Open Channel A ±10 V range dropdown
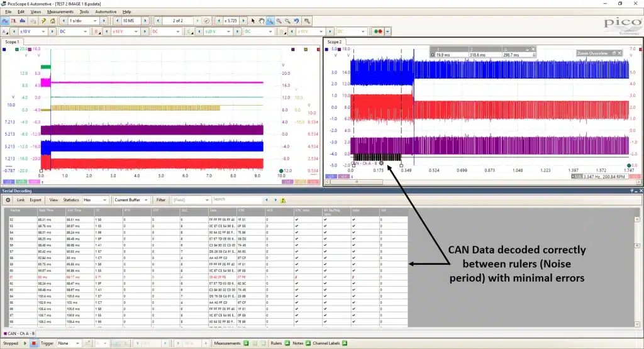Screen dimensions: 644x349 coord(43,31)
